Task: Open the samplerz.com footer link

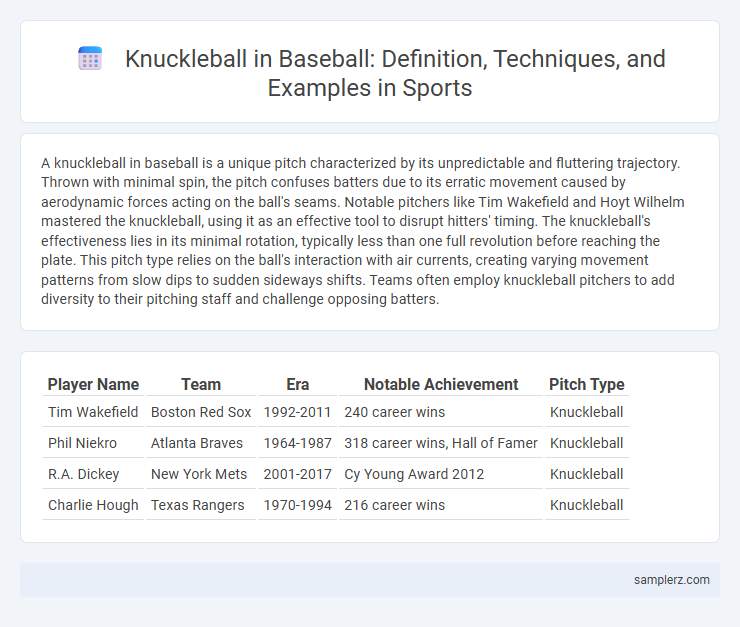Action: click(671, 580)
